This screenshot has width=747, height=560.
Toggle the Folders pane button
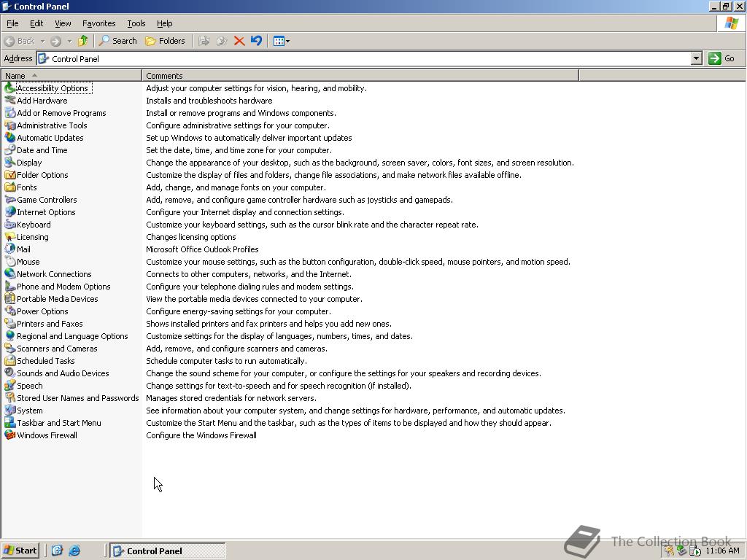tap(166, 41)
